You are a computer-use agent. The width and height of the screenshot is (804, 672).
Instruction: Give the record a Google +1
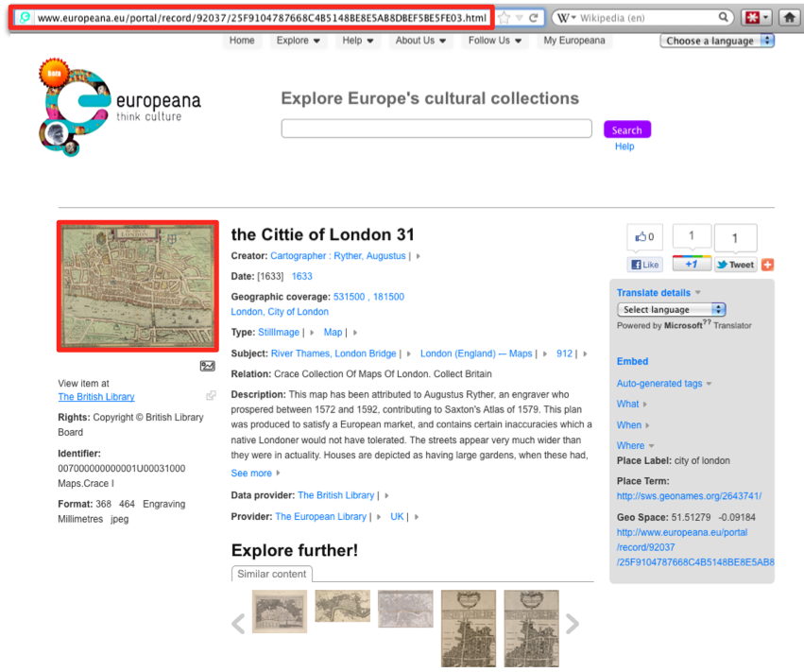click(x=692, y=265)
